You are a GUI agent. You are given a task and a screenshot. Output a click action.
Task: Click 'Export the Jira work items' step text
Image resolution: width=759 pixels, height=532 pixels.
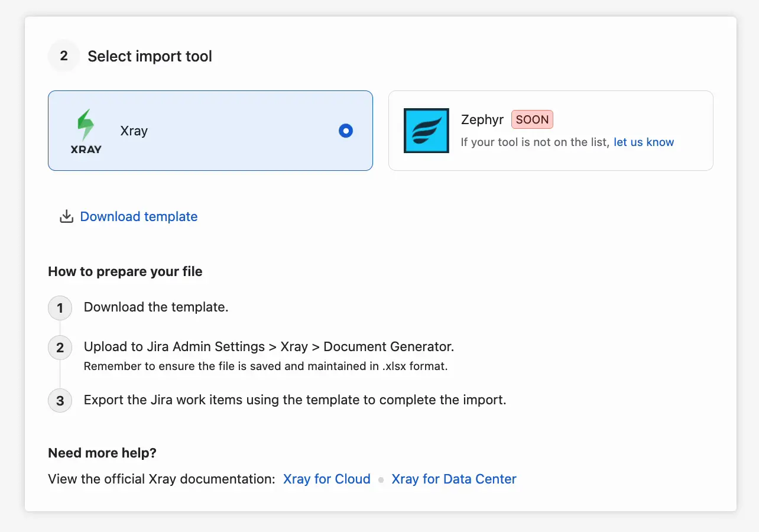[295, 400]
